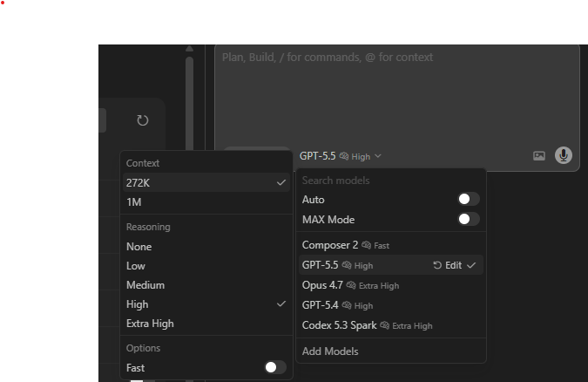The image size is (588, 382).
Task: Focus the Search models field
Action: (391, 181)
